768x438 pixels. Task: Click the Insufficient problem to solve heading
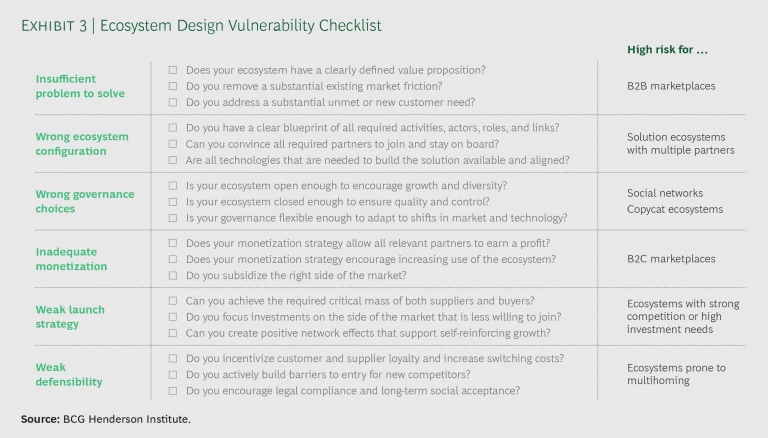click(x=80, y=86)
